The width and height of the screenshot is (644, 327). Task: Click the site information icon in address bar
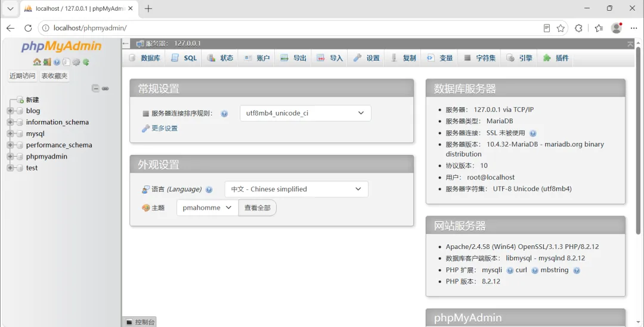tap(45, 28)
